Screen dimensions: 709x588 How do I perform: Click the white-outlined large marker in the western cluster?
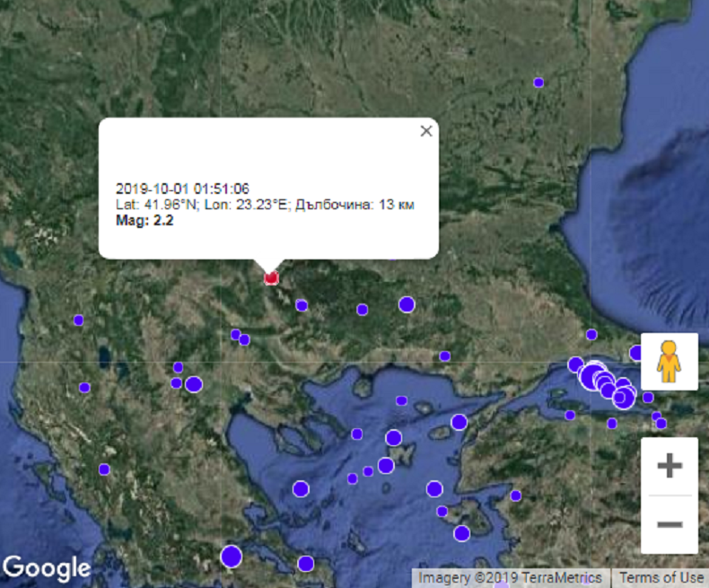click(x=193, y=384)
